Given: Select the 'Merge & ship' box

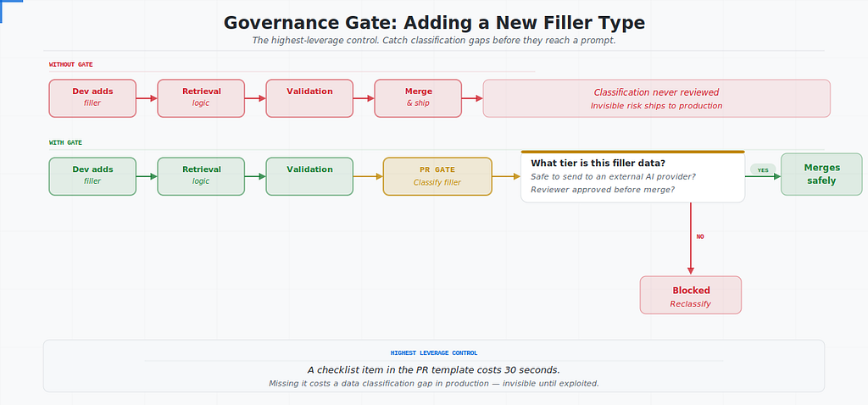Looking at the screenshot, I should 418,98.
